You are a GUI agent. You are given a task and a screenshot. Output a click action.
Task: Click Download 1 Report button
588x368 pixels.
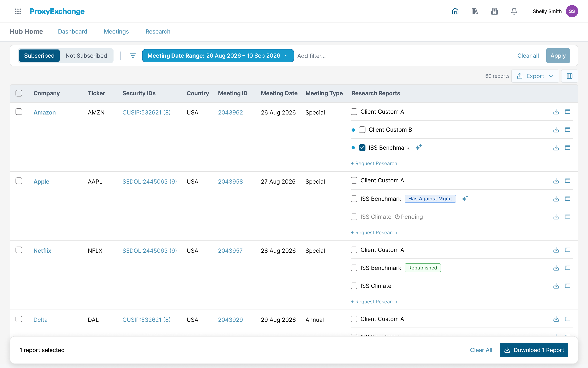[534, 350]
